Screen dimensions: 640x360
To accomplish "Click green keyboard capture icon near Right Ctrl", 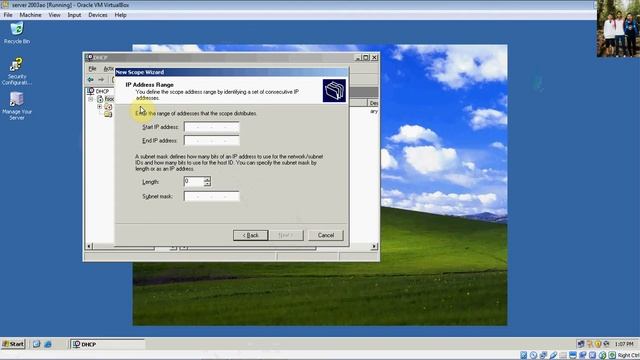I will 612,356.
